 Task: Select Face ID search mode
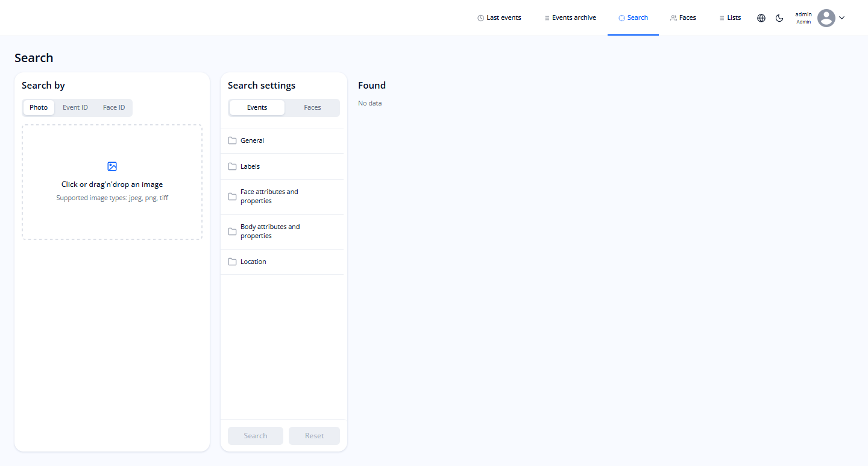113,107
